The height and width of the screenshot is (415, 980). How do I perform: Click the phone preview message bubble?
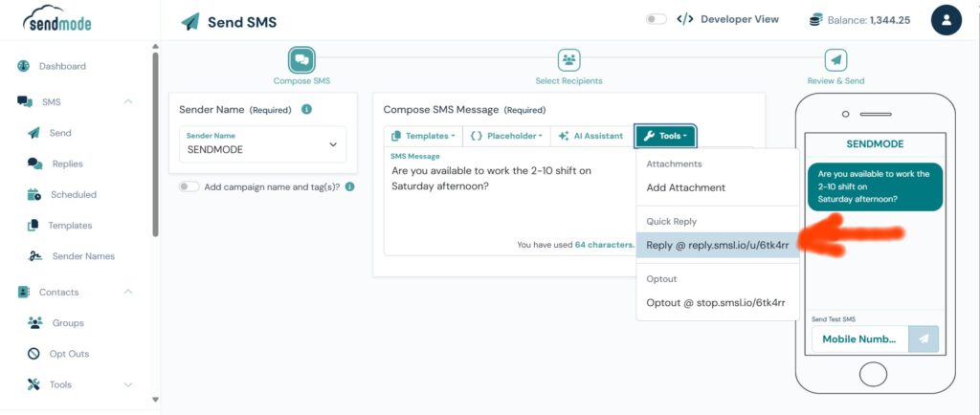[x=875, y=186]
